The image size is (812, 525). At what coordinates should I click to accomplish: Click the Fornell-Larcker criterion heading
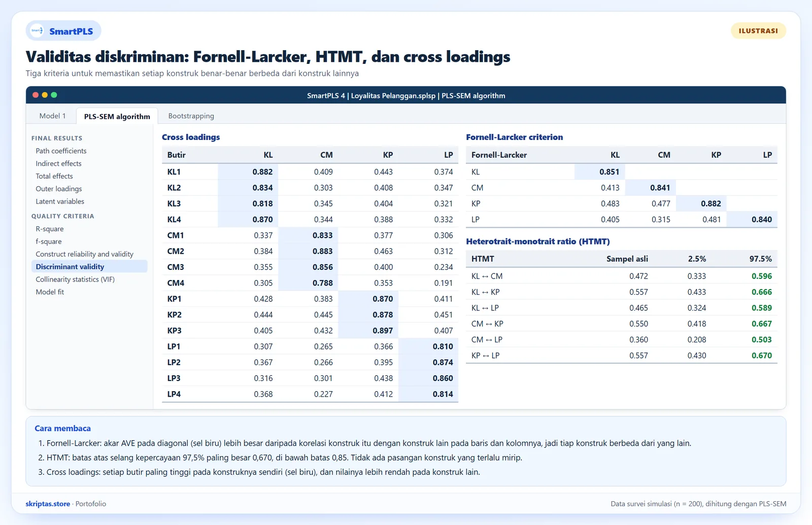point(515,137)
